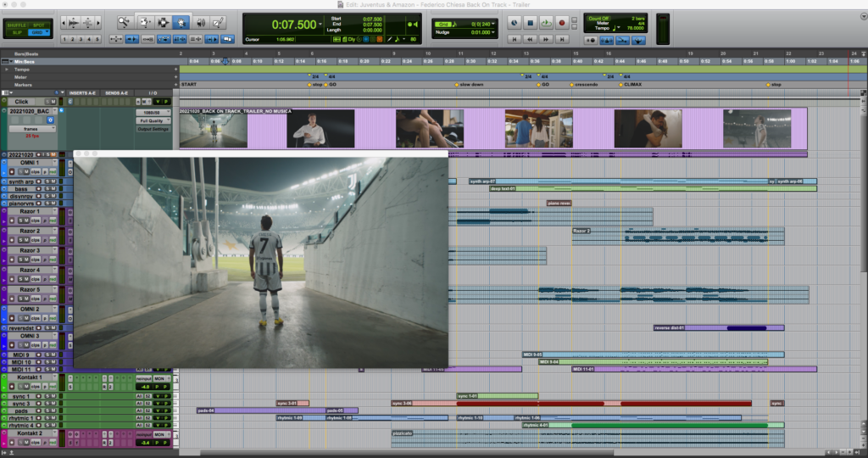Select zoom preset 1

(x=64, y=39)
